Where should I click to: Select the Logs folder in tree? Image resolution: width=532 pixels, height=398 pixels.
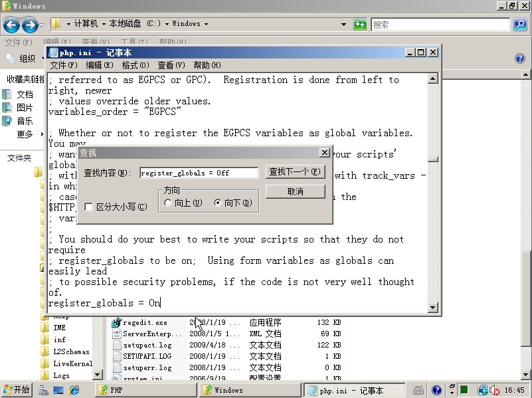point(61,375)
